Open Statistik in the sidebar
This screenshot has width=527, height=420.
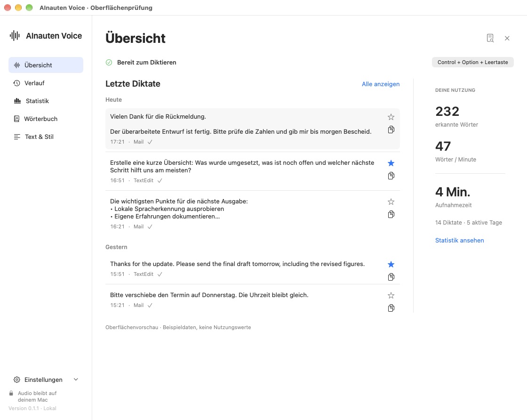[x=46, y=101]
